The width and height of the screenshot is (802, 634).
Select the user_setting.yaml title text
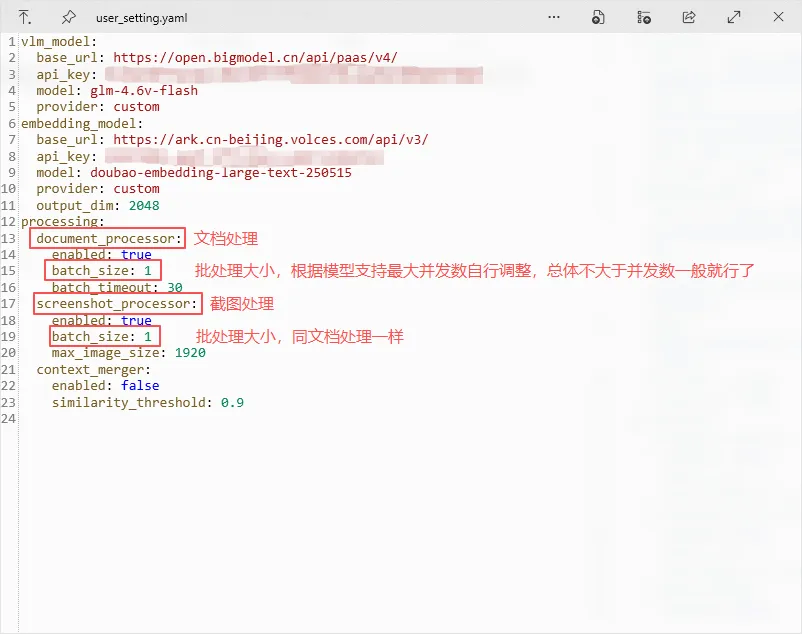point(139,17)
